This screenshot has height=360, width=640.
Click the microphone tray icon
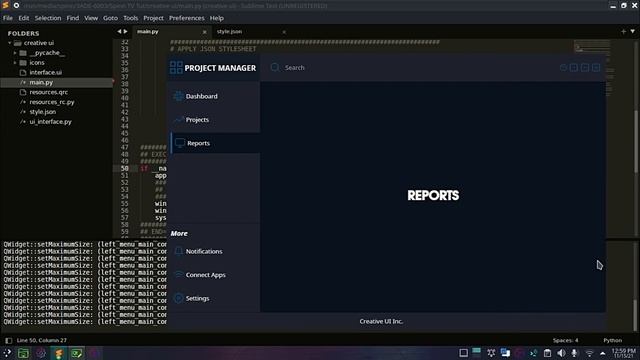(x=574, y=353)
